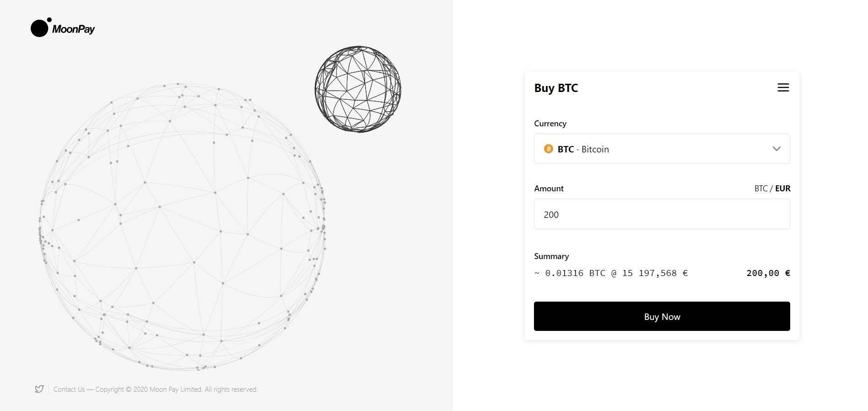The height and width of the screenshot is (411, 868).
Task: Expand the currency selection dropdown
Action: point(662,149)
